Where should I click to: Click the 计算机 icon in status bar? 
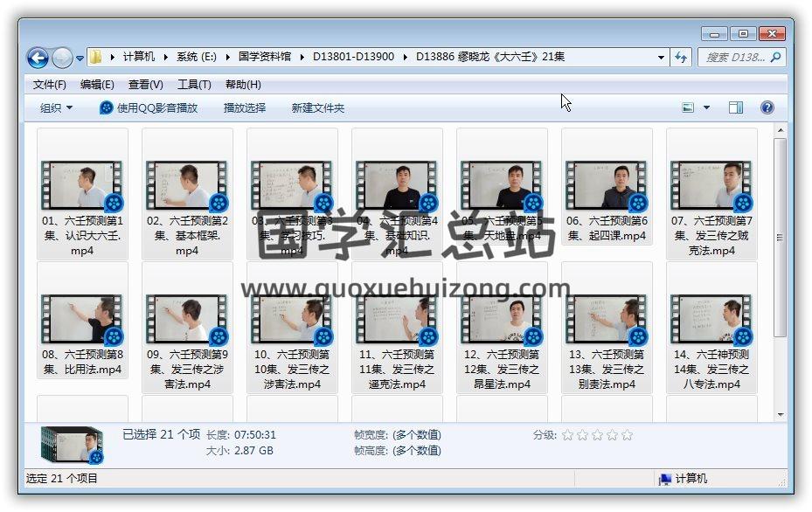tap(665, 479)
